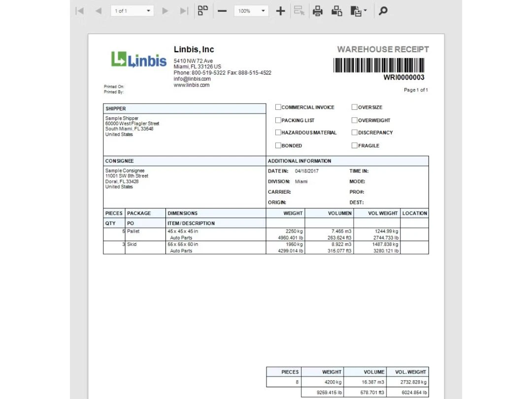This screenshot has height=399, width=532.
Task: Click the Print document icon
Action: (318, 10)
